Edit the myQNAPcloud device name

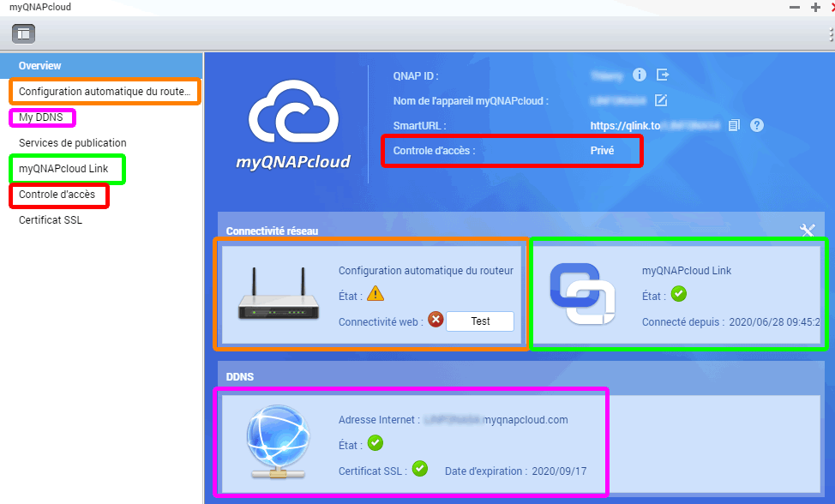(x=661, y=100)
